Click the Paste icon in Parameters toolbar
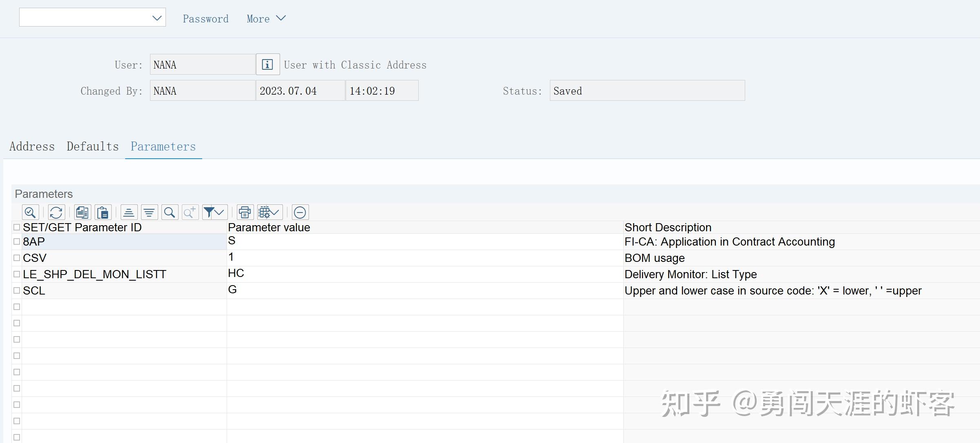The image size is (980, 443). [x=103, y=212]
